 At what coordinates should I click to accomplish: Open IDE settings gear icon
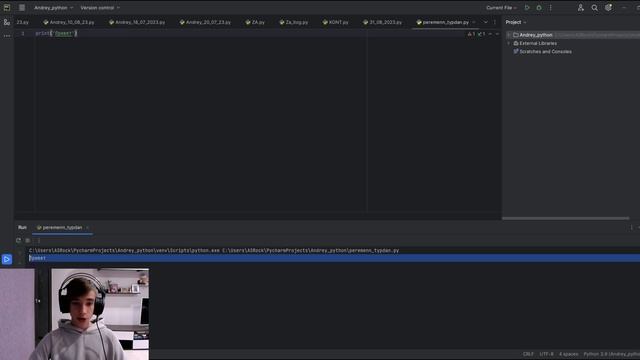(609, 8)
